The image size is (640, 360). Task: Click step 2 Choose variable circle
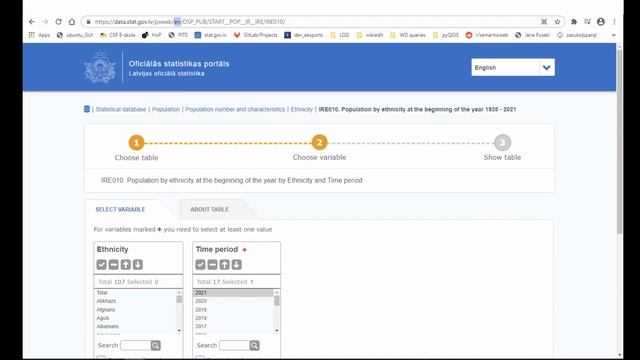click(319, 142)
